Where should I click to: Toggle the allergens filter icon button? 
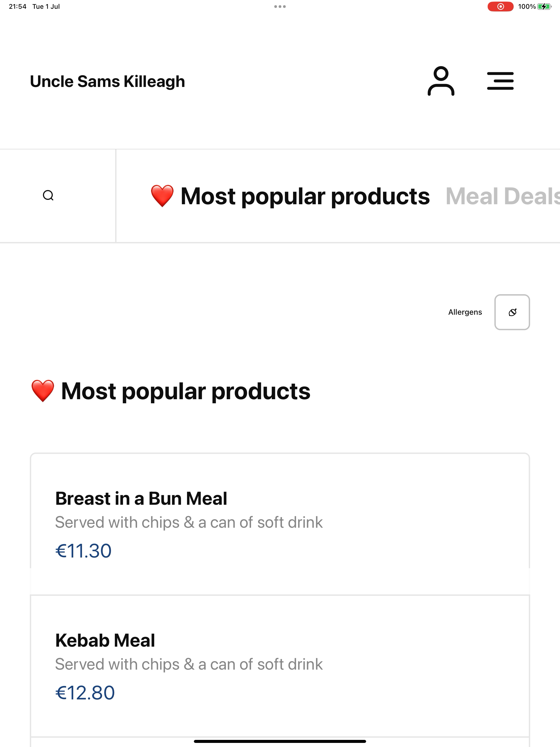(512, 312)
